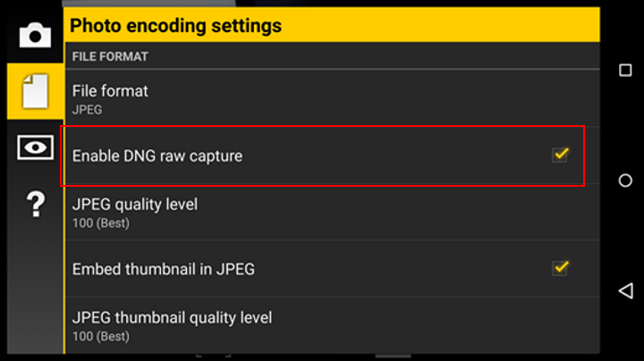
Task: Tap the Android recent apps square
Action: pyautogui.click(x=625, y=71)
